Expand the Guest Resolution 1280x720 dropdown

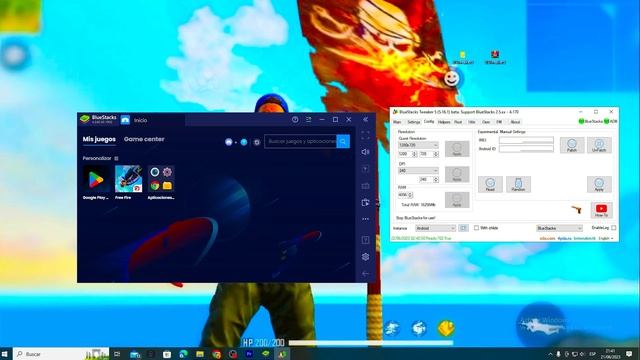[x=418, y=145]
